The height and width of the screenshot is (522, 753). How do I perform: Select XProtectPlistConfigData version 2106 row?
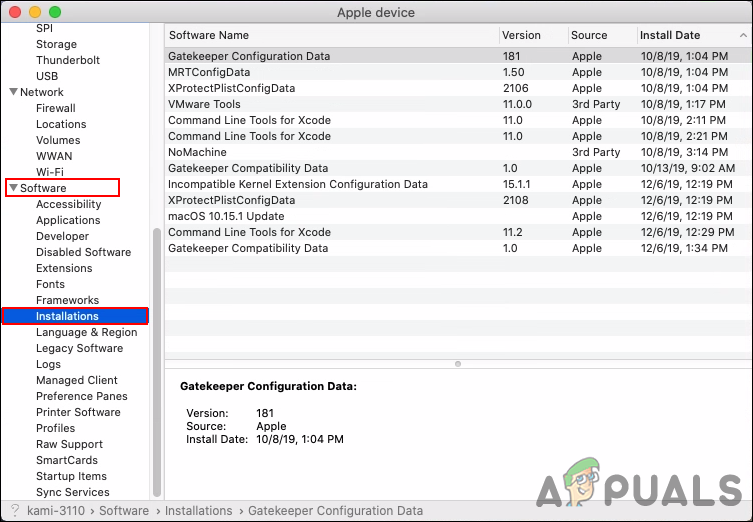coord(458,88)
